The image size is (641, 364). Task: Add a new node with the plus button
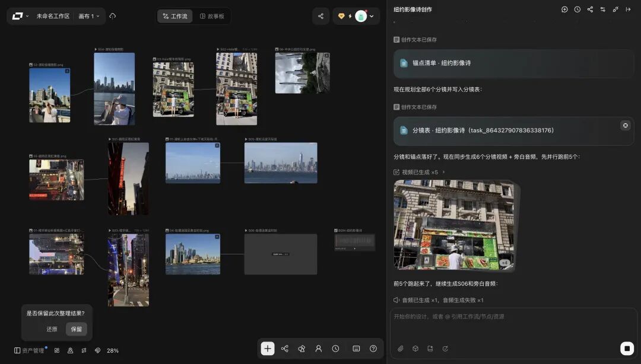(x=268, y=349)
